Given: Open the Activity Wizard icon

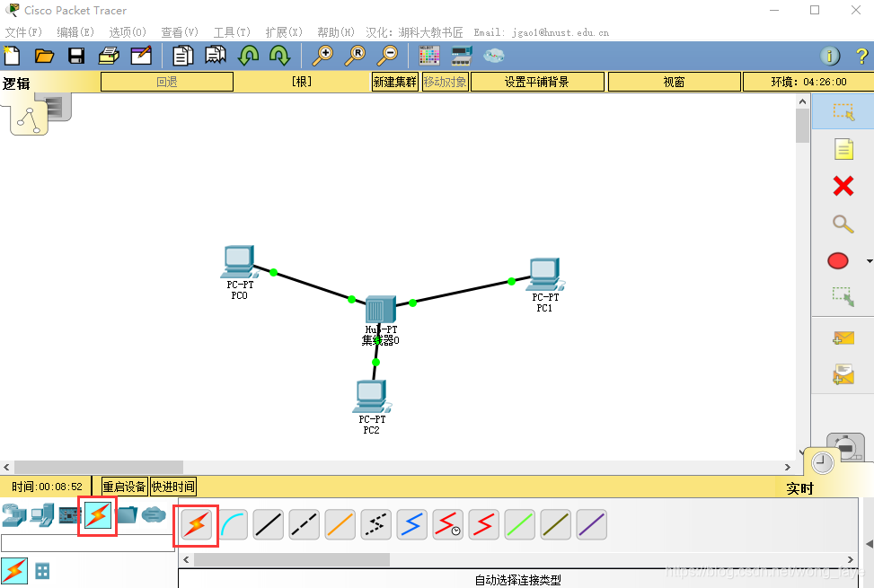Looking at the screenshot, I should pyautogui.click(x=141, y=56).
